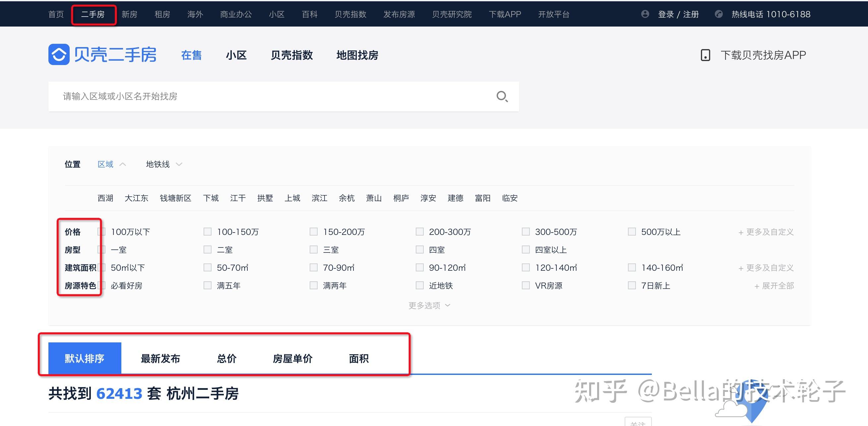Click the 下载贝壳找房APP link

[x=763, y=55]
